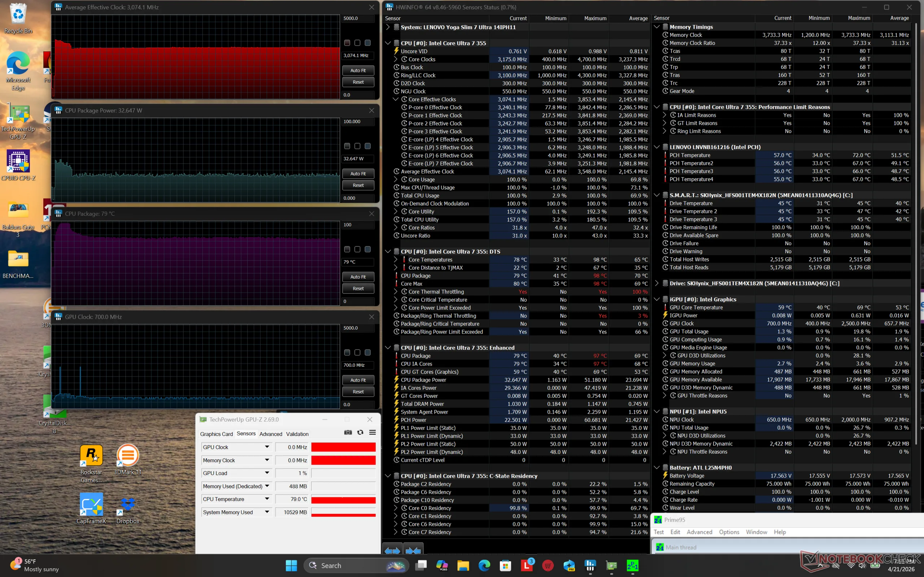
Task: Click blue color swatch in CPU Package Power graph
Action: click(368, 146)
